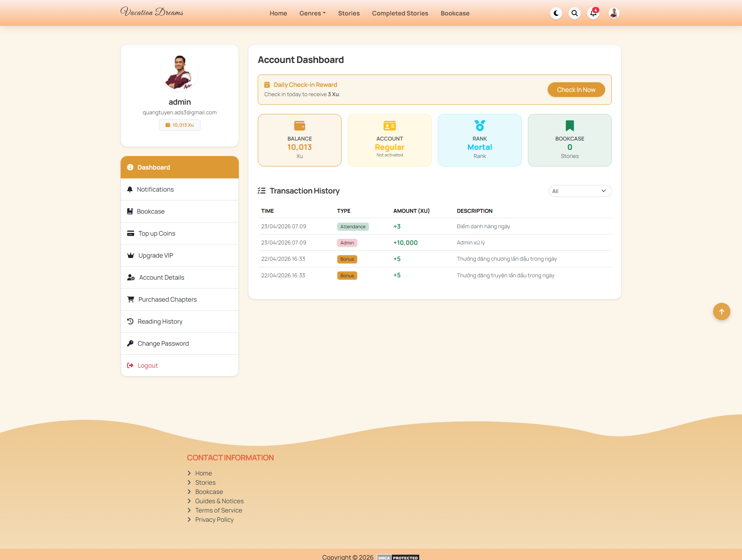Open the search magnifier icon
Image resolution: width=742 pixels, height=560 pixels.
(x=575, y=13)
